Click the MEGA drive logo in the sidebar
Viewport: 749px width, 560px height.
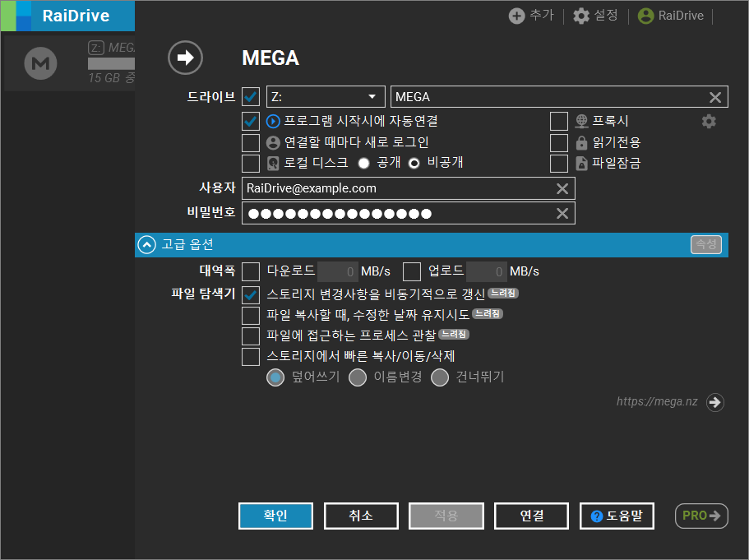click(40, 63)
